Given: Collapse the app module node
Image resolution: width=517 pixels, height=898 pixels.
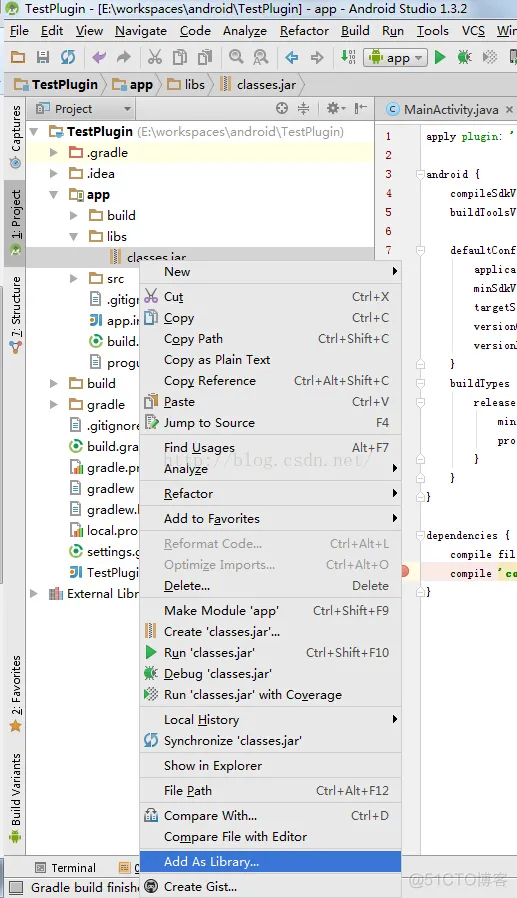Looking at the screenshot, I should [x=54, y=195].
